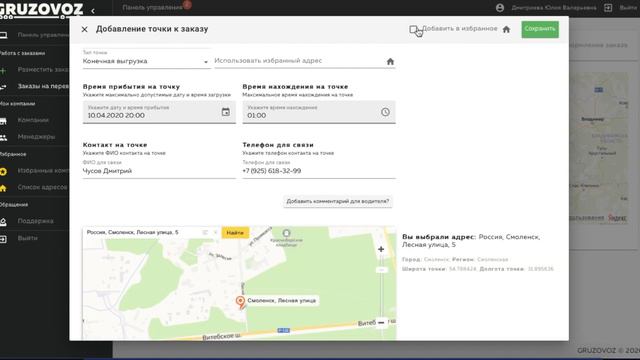Image resolution: width=640 pixels, height=360 pixels.
Task: Open the 'Конечная выгрузка' point type dropdown
Action: tap(146, 61)
